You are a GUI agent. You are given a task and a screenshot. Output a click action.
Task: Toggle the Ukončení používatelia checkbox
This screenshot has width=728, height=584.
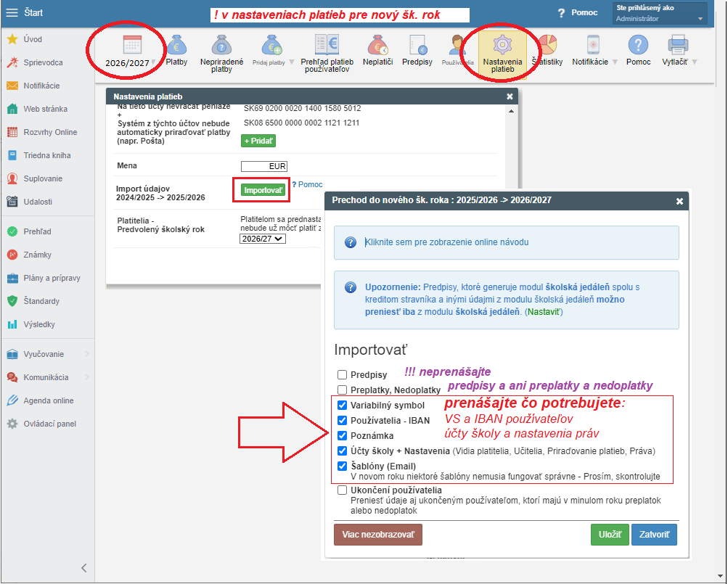click(x=342, y=490)
